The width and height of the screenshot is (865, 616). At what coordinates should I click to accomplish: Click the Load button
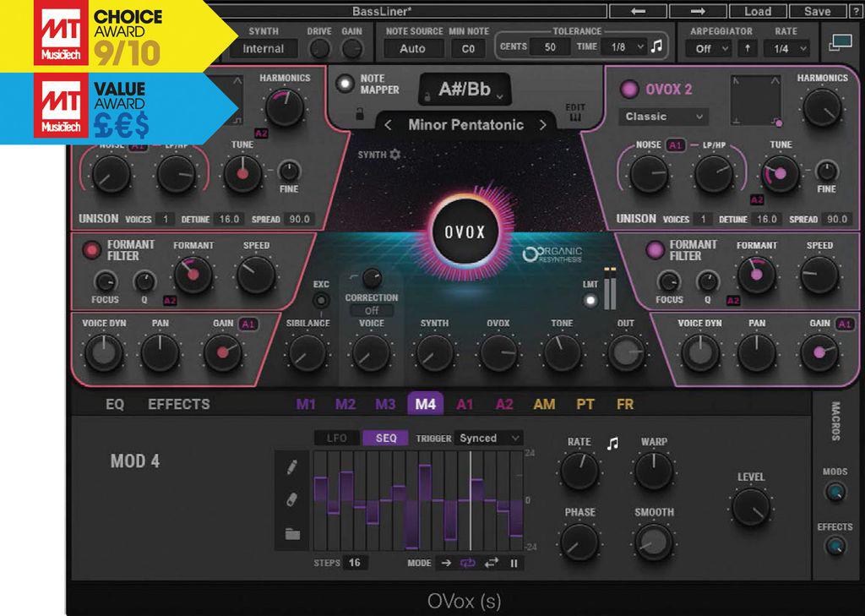[758, 11]
